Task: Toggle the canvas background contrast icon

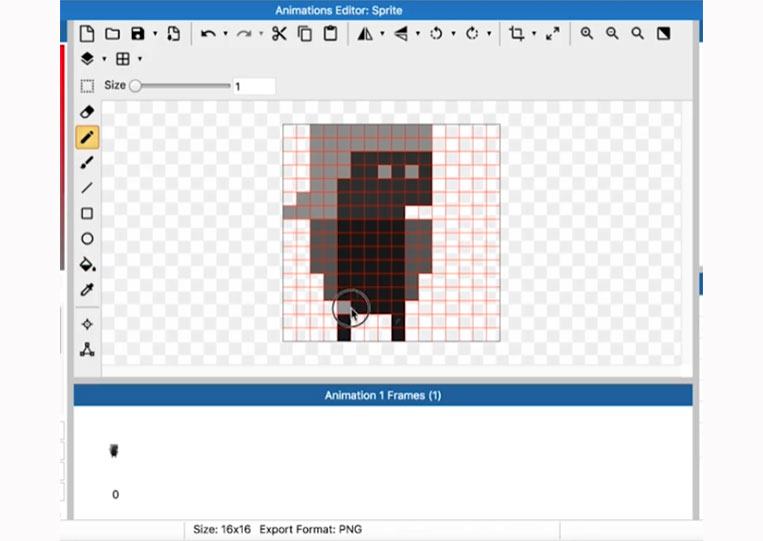Action: click(x=663, y=34)
